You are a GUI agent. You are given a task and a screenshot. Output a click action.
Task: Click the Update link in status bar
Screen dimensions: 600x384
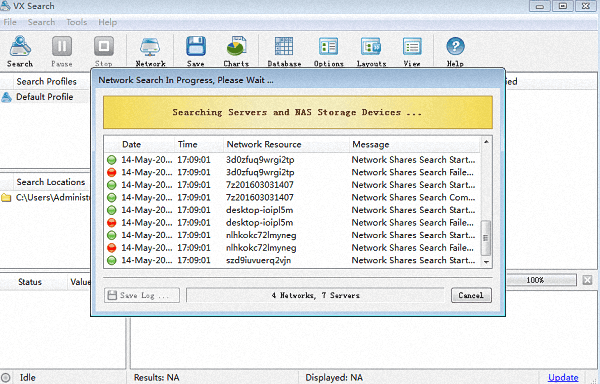point(563,377)
